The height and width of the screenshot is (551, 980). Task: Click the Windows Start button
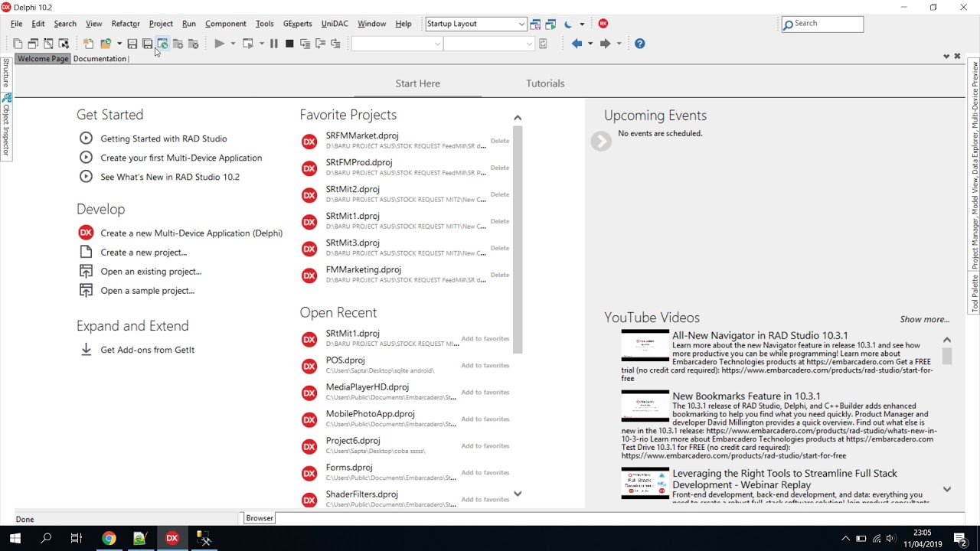tap(15, 538)
